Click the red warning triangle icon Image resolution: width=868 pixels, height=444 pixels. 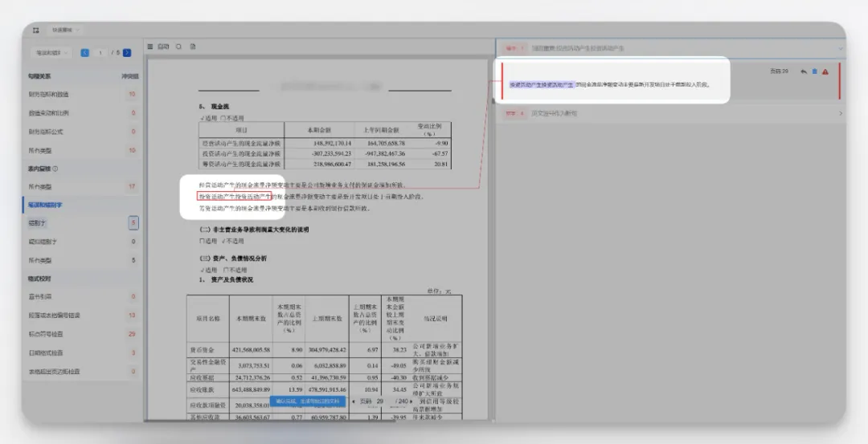[825, 71]
